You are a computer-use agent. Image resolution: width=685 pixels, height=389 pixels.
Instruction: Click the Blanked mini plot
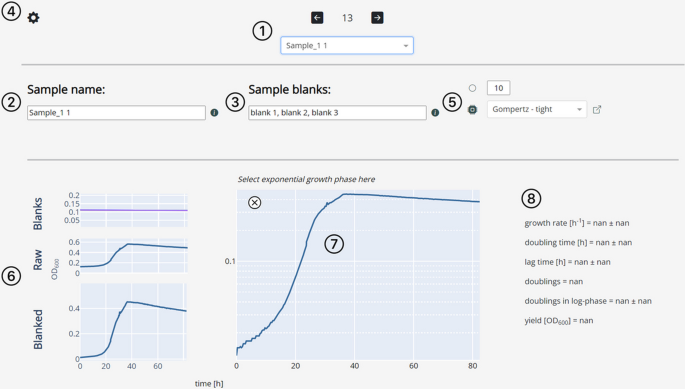click(134, 321)
